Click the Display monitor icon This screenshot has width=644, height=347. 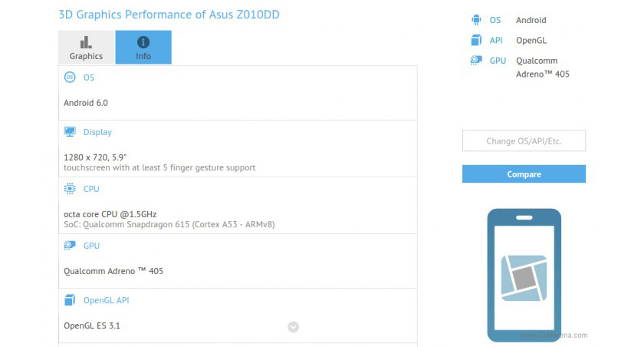(x=70, y=132)
